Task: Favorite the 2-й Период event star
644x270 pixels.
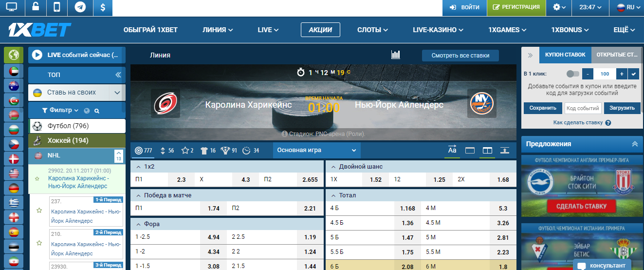Action: pos(39,242)
